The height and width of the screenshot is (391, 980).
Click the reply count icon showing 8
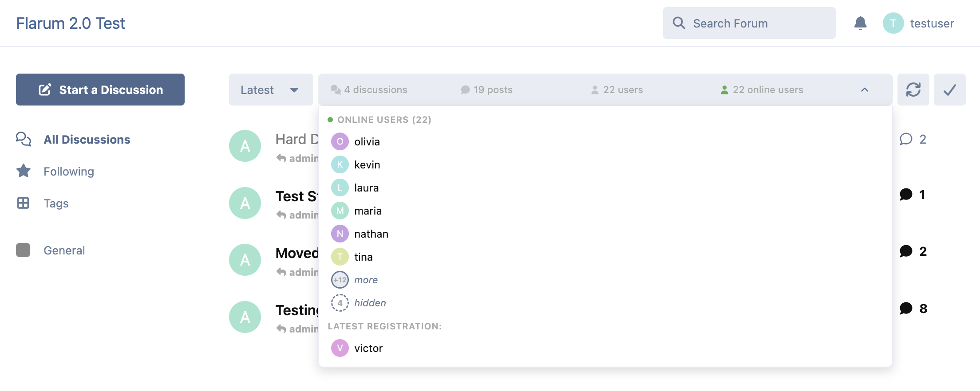point(906,309)
